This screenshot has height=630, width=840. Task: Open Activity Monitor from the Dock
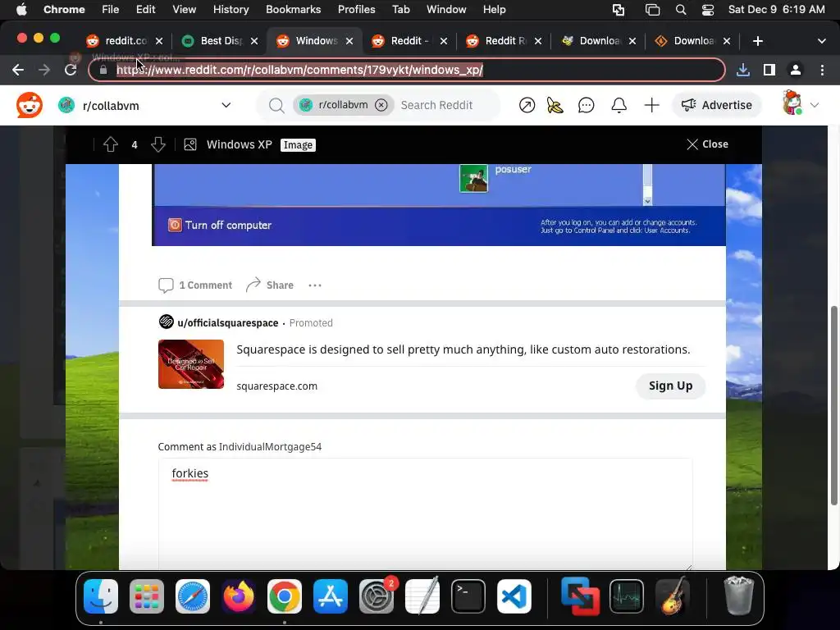point(626,596)
